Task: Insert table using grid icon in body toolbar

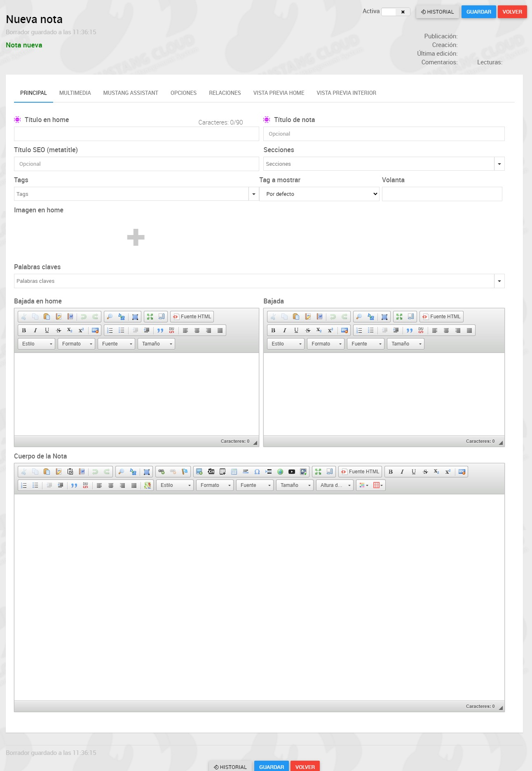Action: pos(377,485)
